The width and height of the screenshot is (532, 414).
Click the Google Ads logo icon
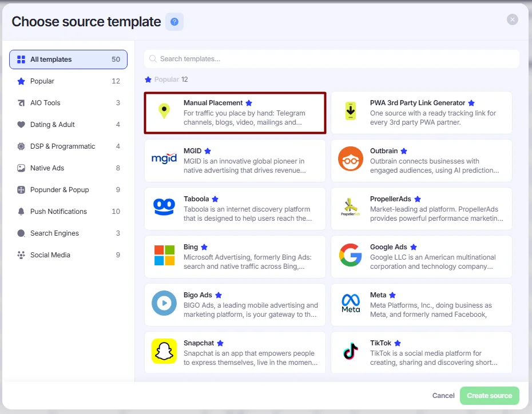(x=351, y=255)
